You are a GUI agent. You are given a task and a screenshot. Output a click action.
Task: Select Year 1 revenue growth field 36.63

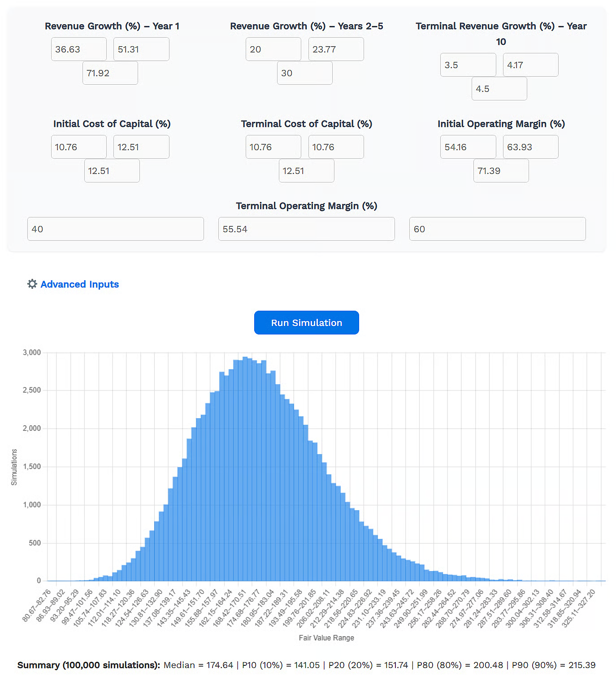tap(79, 49)
